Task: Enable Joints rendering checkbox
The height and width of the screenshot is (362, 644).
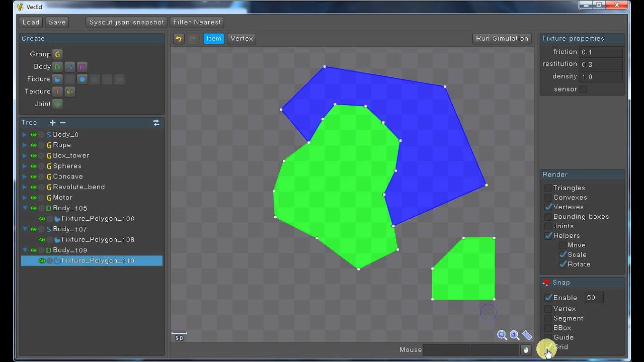Action: [548, 226]
